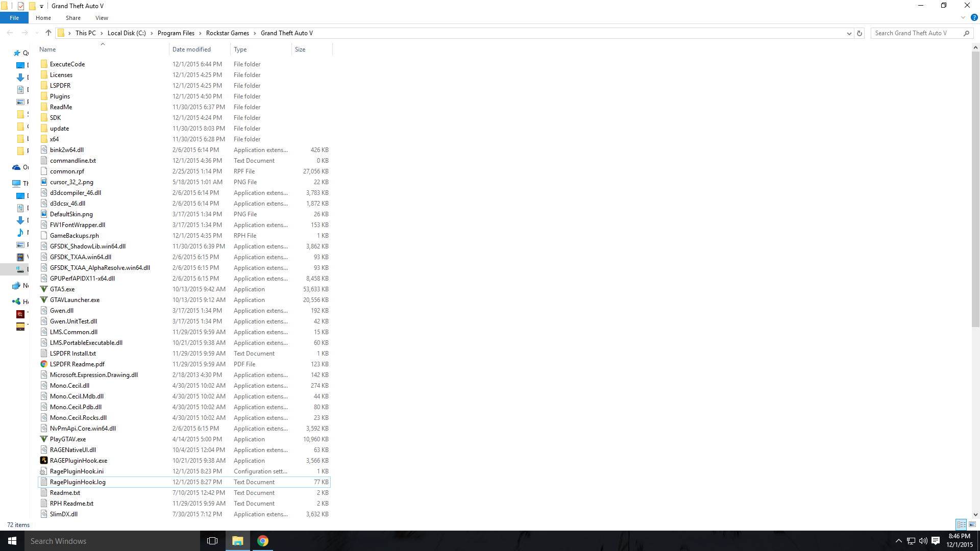
Task: Switch to details view layout
Action: pyautogui.click(x=962, y=524)
